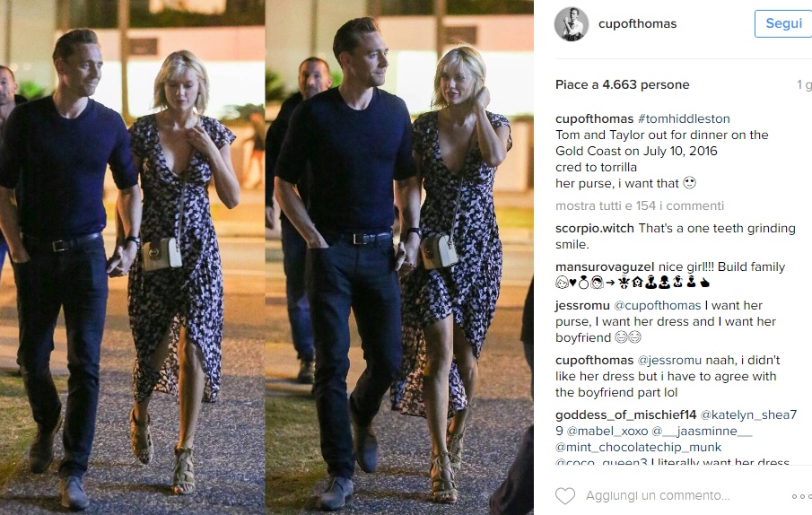
Task: Visit mansurovaguzel's profile
Action: point(605,267)
